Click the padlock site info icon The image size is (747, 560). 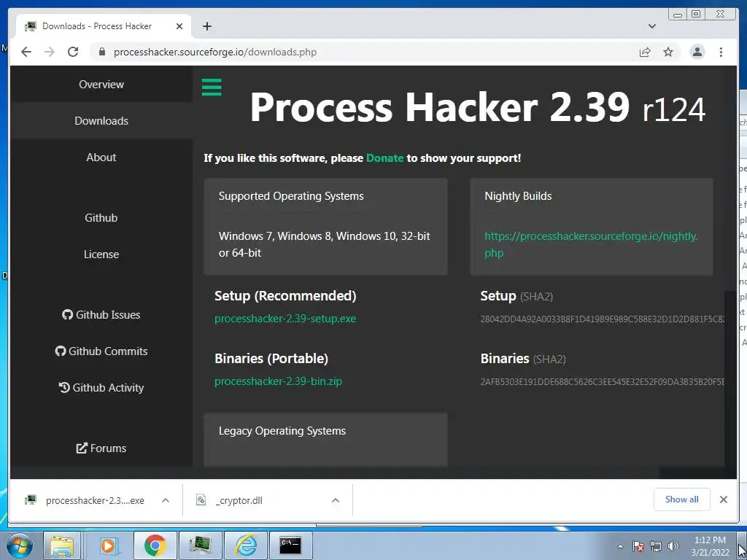coord(101,52)
